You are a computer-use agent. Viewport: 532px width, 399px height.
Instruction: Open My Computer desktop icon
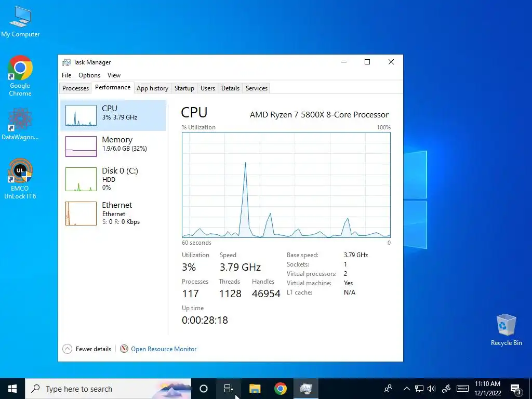(20, 21)
